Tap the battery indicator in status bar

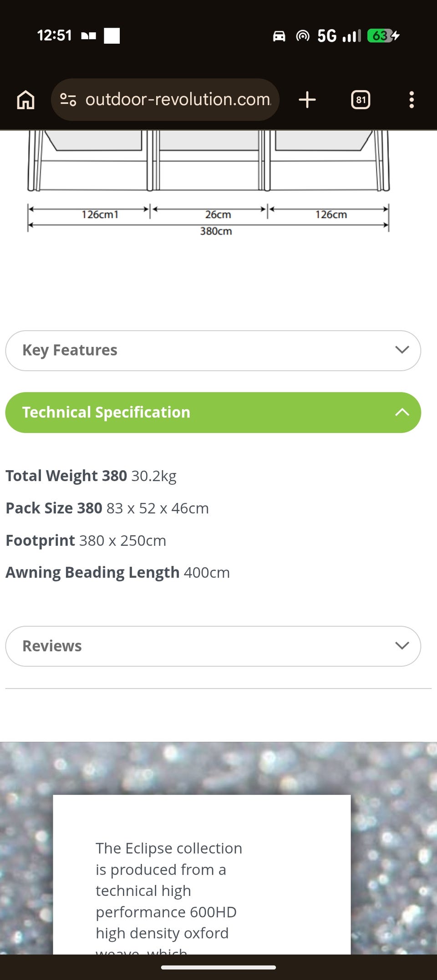coord(383,35)
